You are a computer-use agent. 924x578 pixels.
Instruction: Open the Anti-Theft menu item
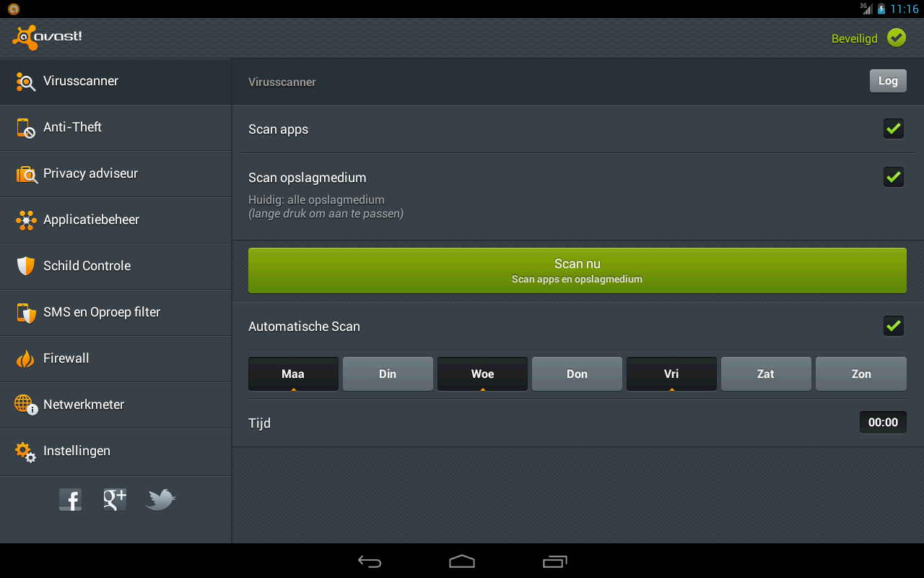[115, 128]
